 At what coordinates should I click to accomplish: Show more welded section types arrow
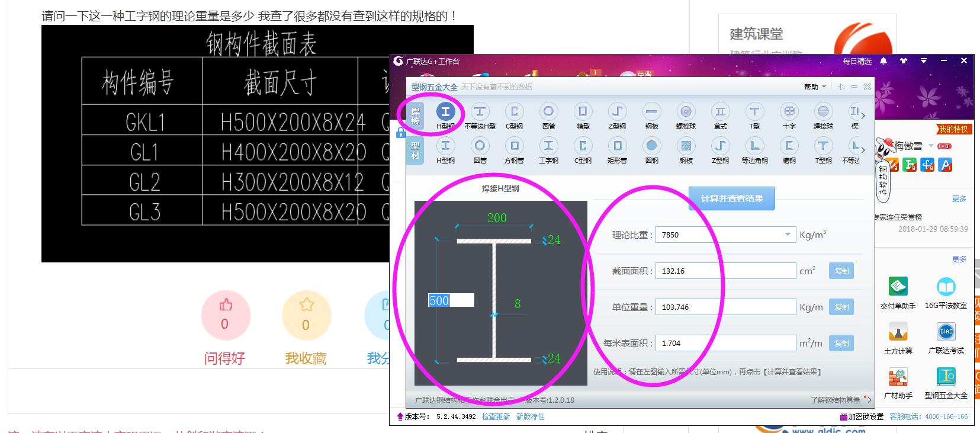[x=863, y=116]
